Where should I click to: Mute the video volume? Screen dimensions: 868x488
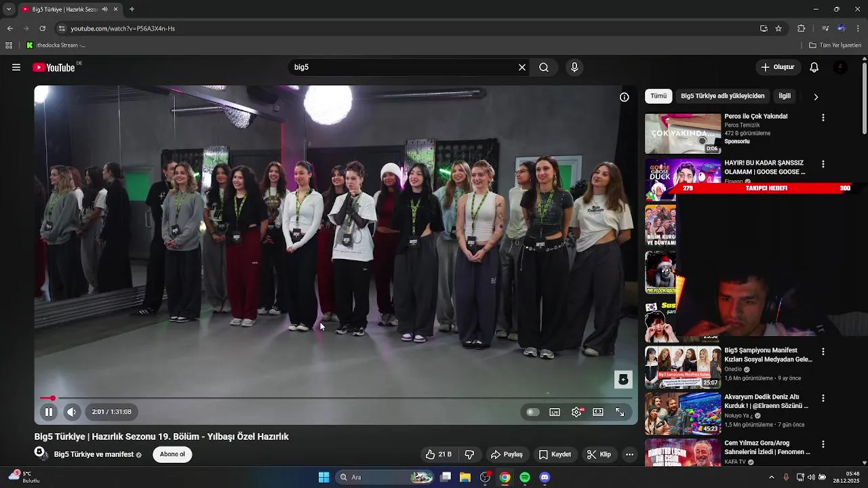pyautogui.click(x=71, y=411)
